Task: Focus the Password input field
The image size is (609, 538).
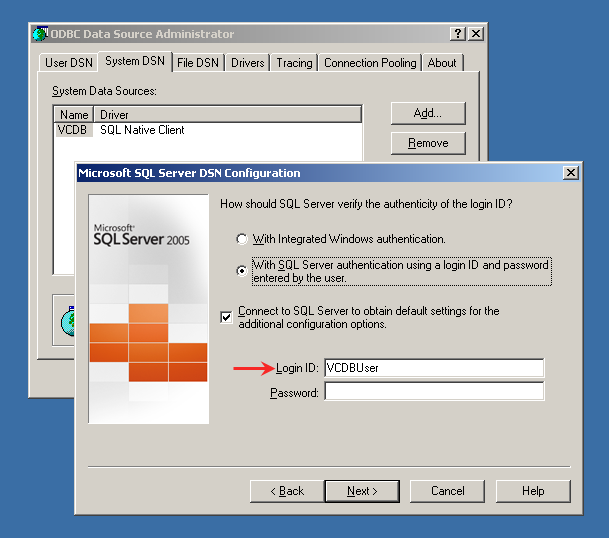Action: pos(433,393)
